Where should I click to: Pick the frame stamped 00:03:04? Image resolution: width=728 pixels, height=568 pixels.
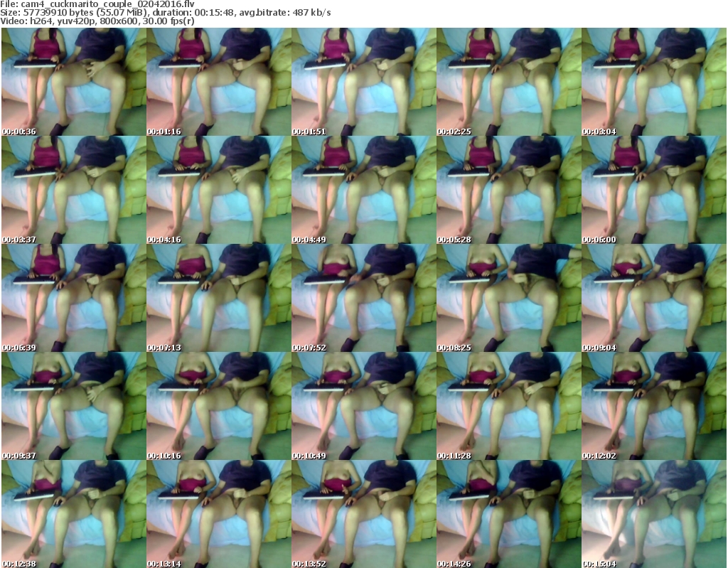coord(653,82)
